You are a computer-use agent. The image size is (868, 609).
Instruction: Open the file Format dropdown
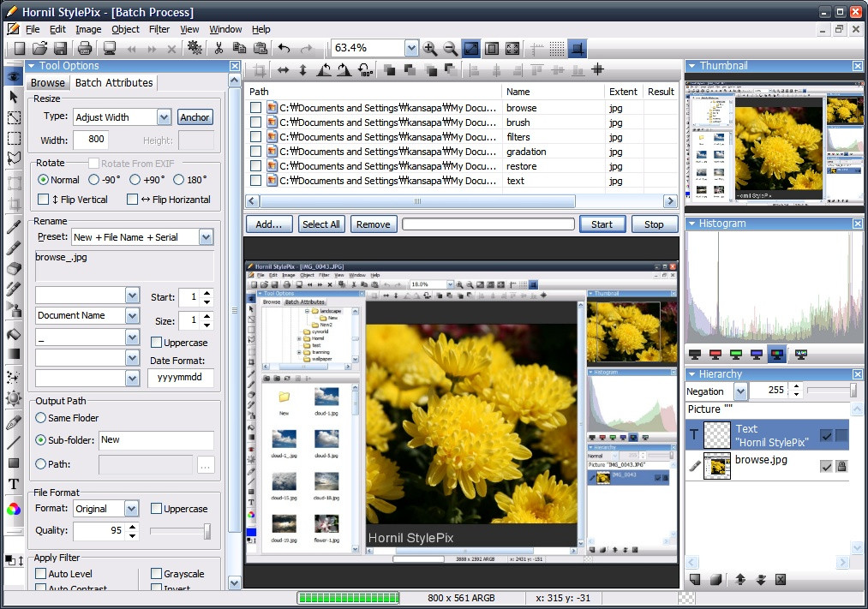(131, 509)
